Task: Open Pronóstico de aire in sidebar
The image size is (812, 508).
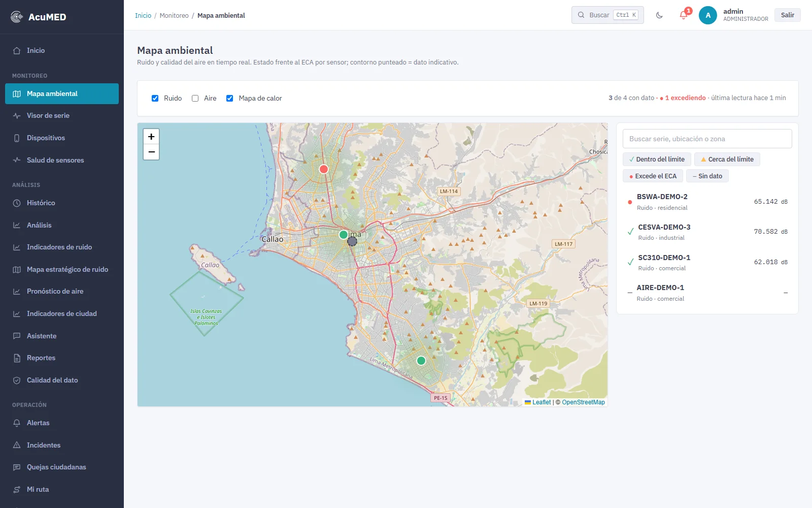Action: pyautogui.click(x=62, y=292)
